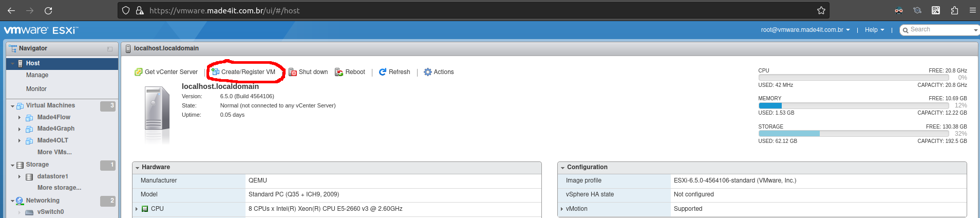This screenshot has width=980, height=218.
Task: Open the Help menu
Action: point(874,30)
